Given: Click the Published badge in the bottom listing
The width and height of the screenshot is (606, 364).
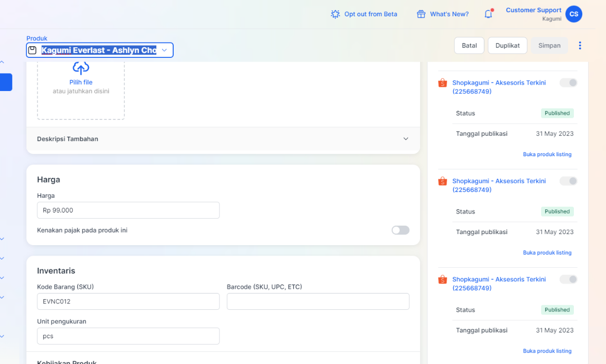Looking at the screenshot, I should click(557, 310).
